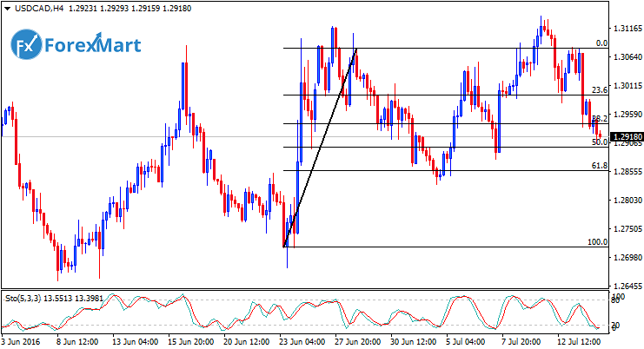Click the current price tag 1.29180
Screen dimensions: 644x349
627,137
